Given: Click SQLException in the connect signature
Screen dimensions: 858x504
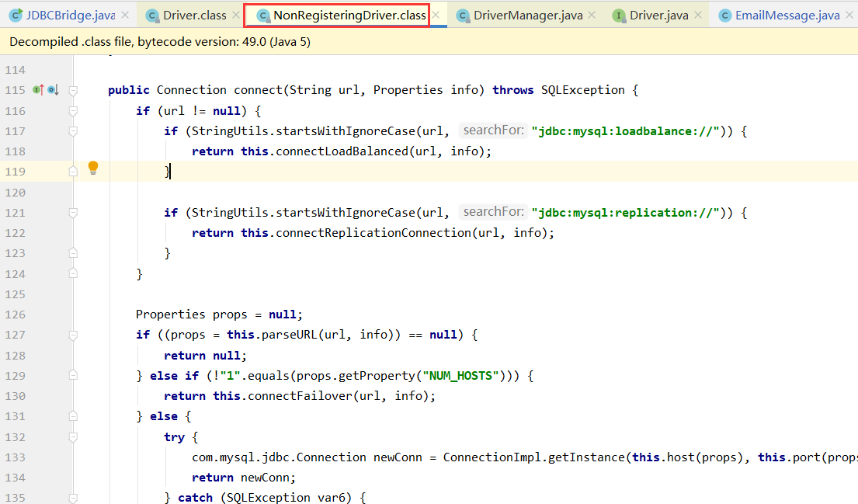Looking at the screenshot, I should (583, 90).
